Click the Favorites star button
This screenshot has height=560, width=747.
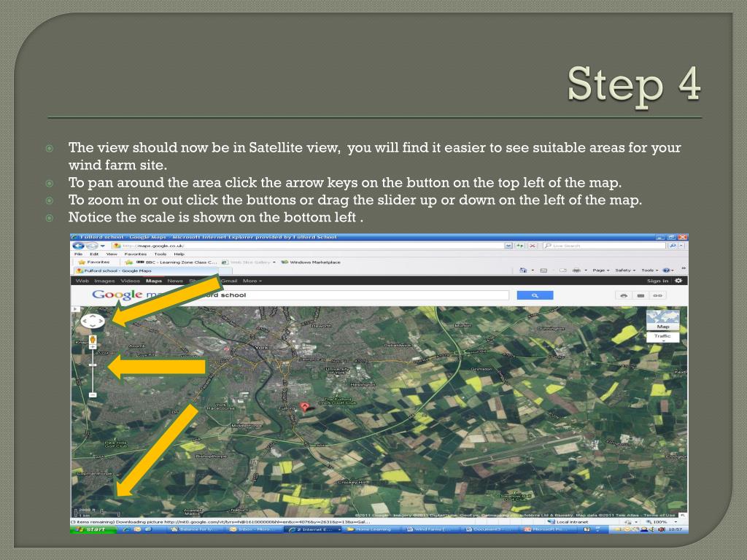[94, 262]
